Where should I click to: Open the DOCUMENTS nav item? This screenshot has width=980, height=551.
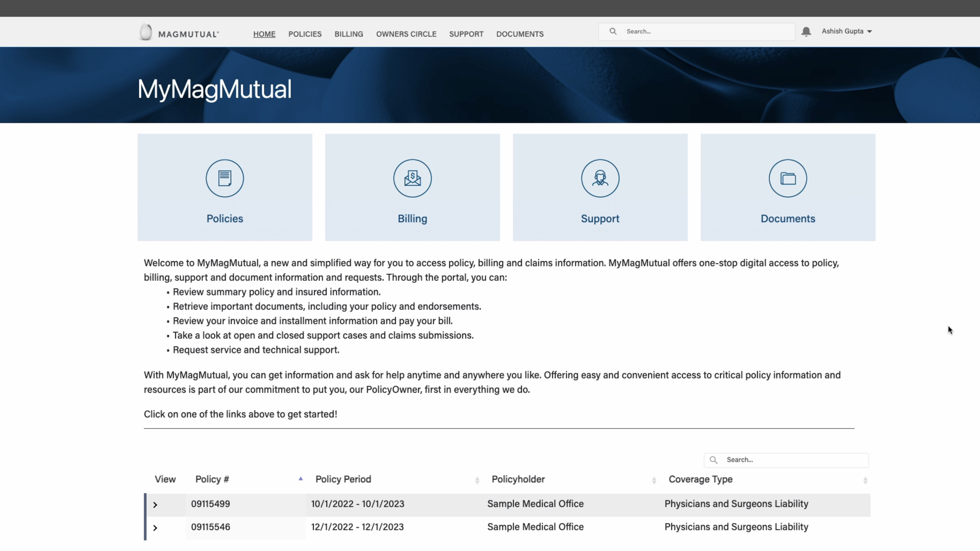pos(520,34)
